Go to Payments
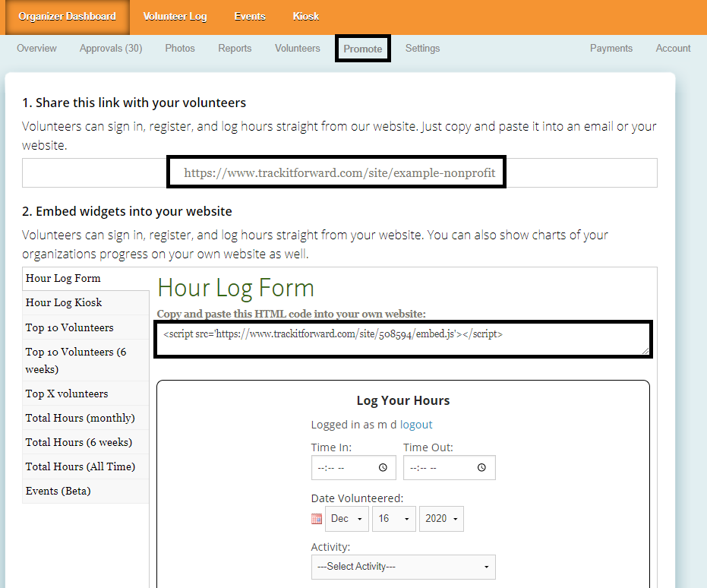This screenshot has width=707, height=588. click(611, 49)
